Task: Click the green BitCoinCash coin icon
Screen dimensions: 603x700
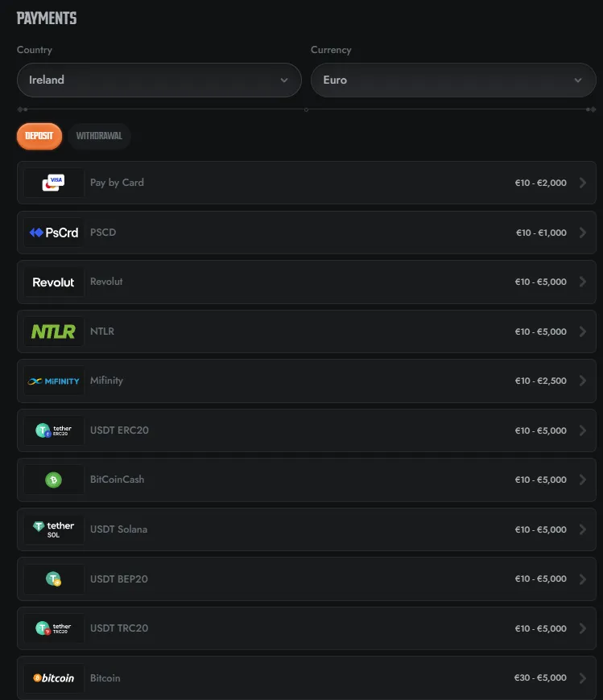Action: [54, 480]
